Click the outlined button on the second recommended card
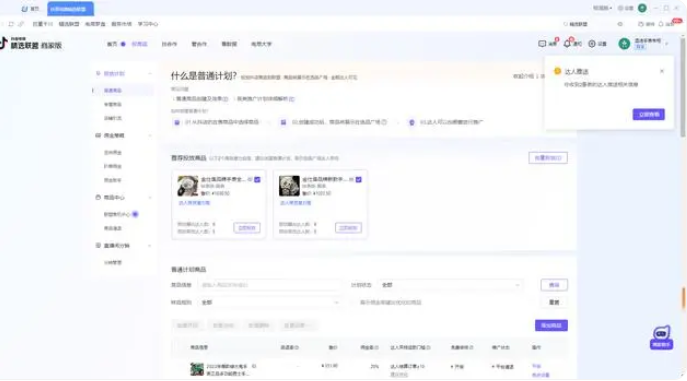 tap(348, 228)
